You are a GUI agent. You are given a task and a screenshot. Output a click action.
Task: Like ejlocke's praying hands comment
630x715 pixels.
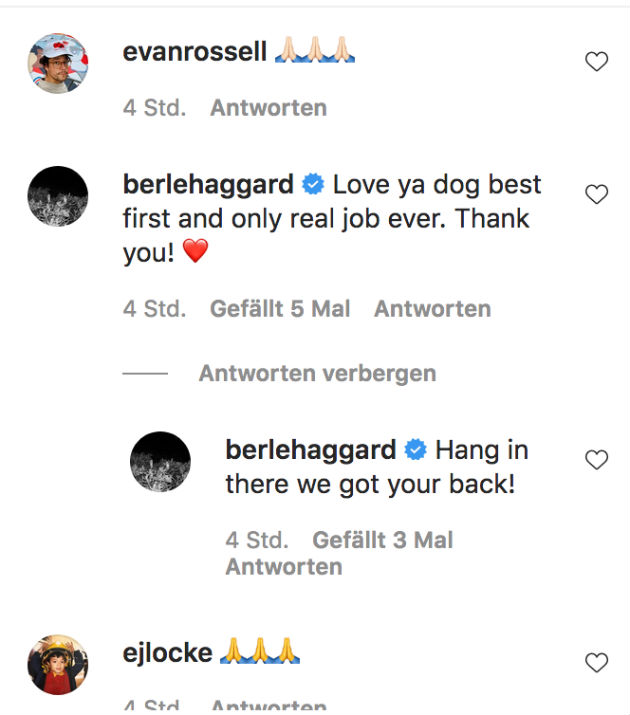[596, 662]
